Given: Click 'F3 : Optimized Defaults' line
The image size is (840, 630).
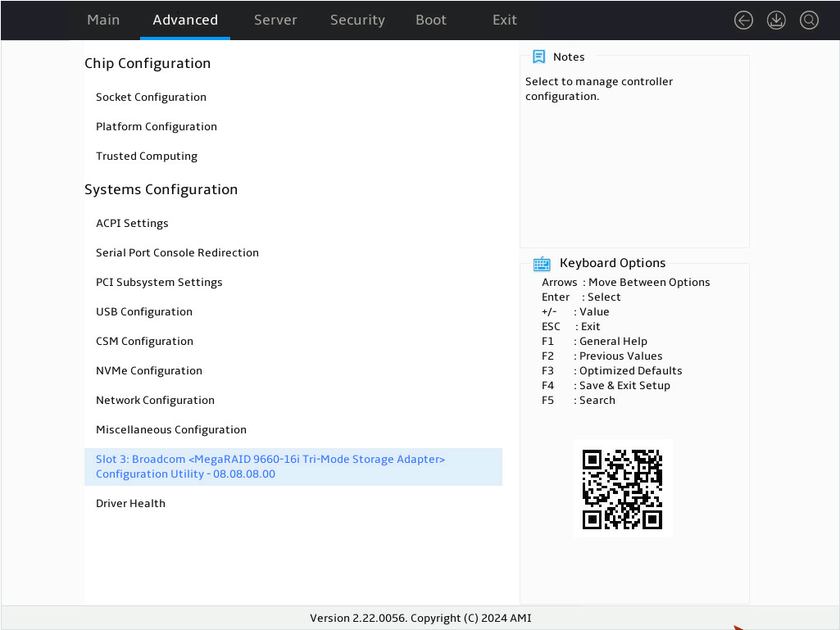Looking at the screenshot, I should coord(612,371).
